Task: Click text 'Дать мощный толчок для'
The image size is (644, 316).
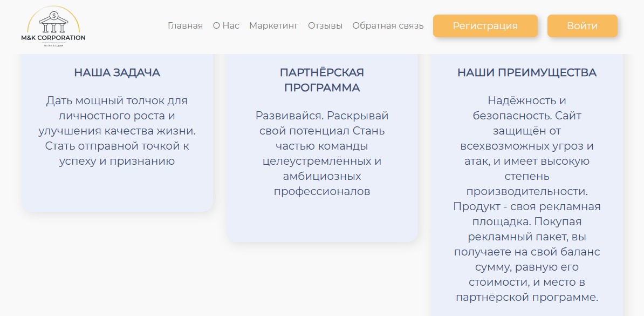Action: click(x=117, y=100)
